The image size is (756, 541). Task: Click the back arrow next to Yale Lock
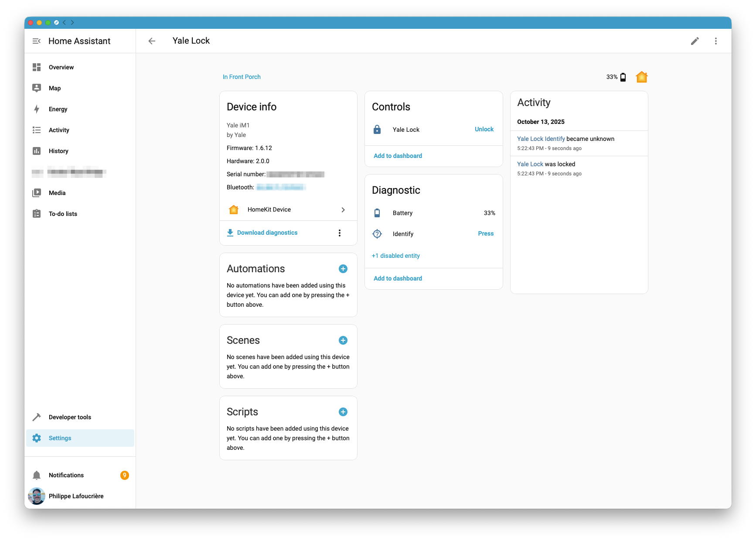coord(152,41)
